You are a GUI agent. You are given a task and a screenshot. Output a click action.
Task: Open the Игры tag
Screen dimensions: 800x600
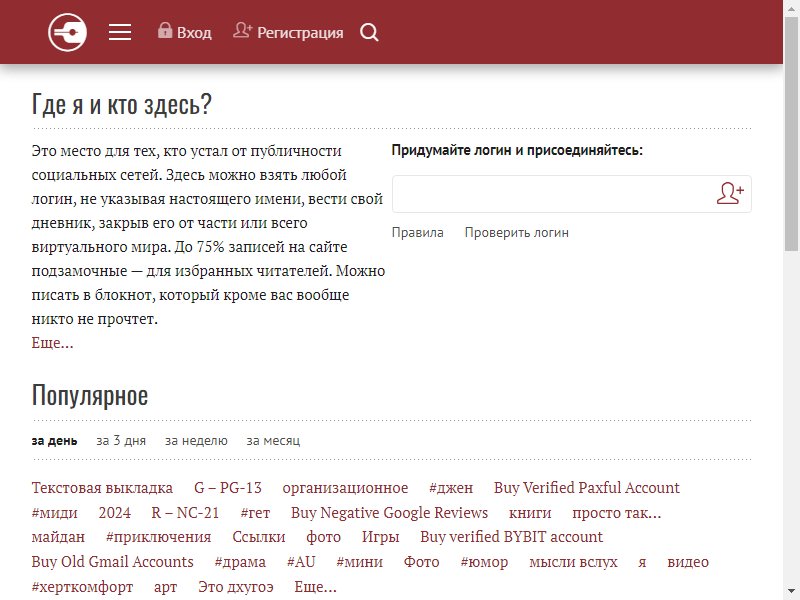pyautogui.click(x=381, y=537)
